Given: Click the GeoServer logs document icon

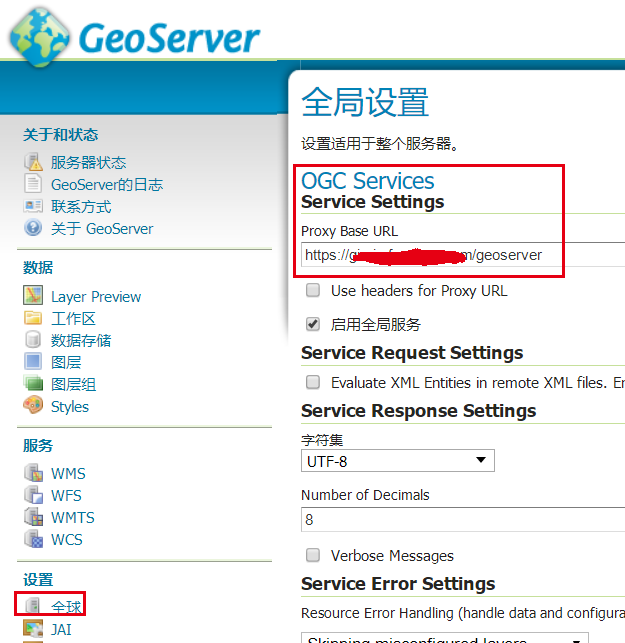Looking at the screenshot, I should pyautogui.click(x=33, y=183).
